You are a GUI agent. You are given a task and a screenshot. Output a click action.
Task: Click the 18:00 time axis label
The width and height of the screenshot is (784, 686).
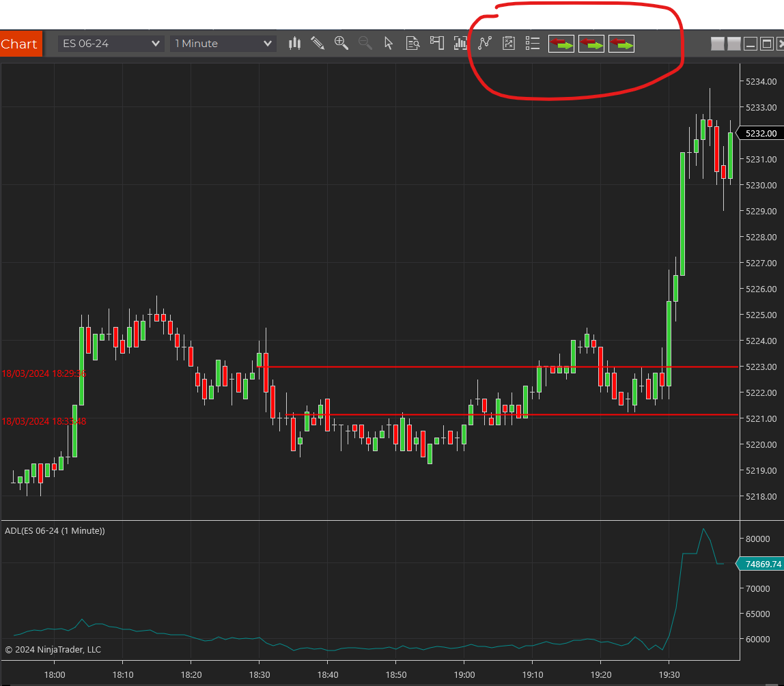click(x=55, y=674)
